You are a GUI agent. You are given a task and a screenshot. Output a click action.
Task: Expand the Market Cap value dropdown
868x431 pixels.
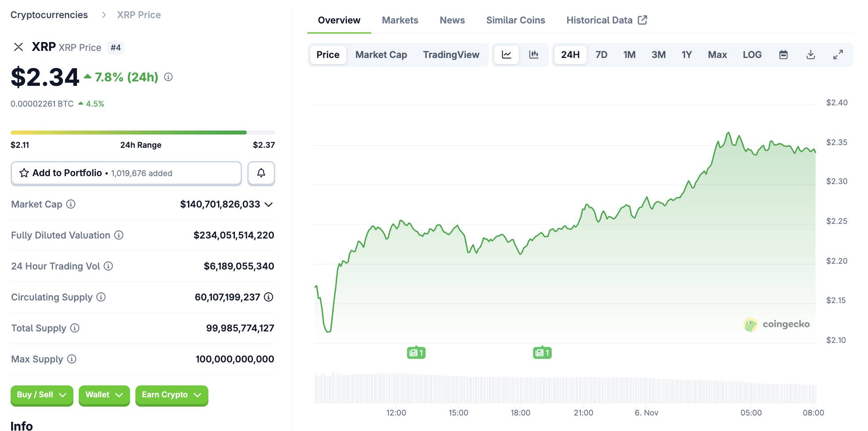(x=268, y=204)
